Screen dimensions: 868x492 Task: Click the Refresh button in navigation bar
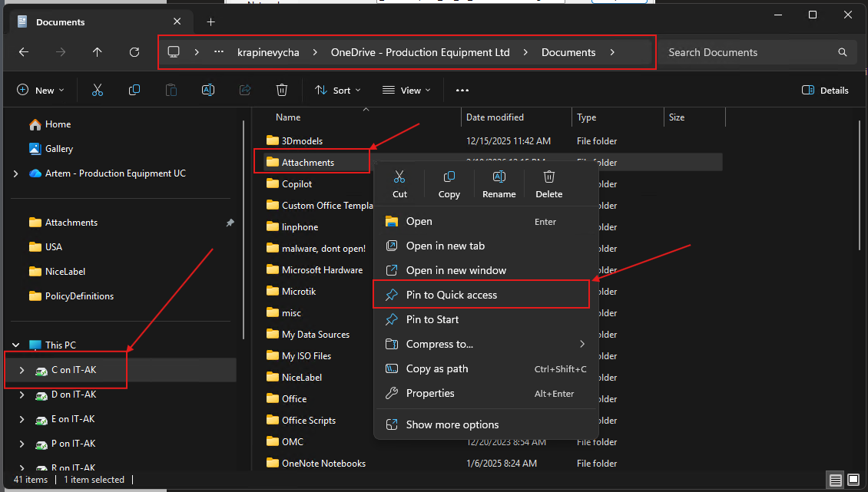click(134, 52)
